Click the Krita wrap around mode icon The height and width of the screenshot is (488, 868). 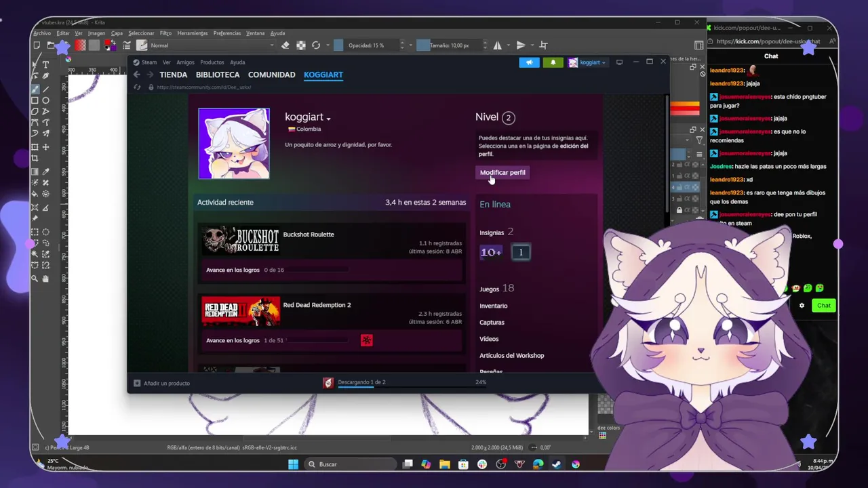tap(543, 45)
